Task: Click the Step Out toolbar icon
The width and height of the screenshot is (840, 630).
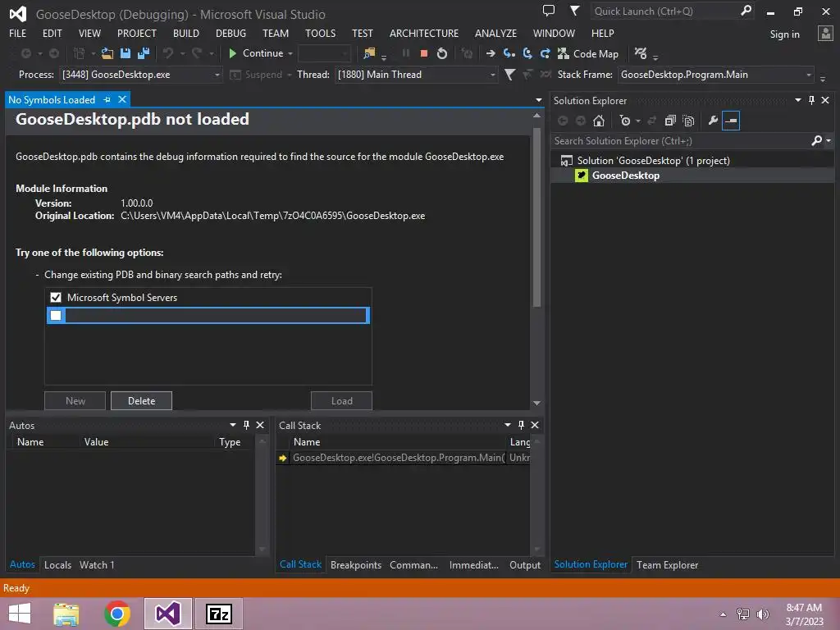Action: pyautogui.click(x=546, y=53)
